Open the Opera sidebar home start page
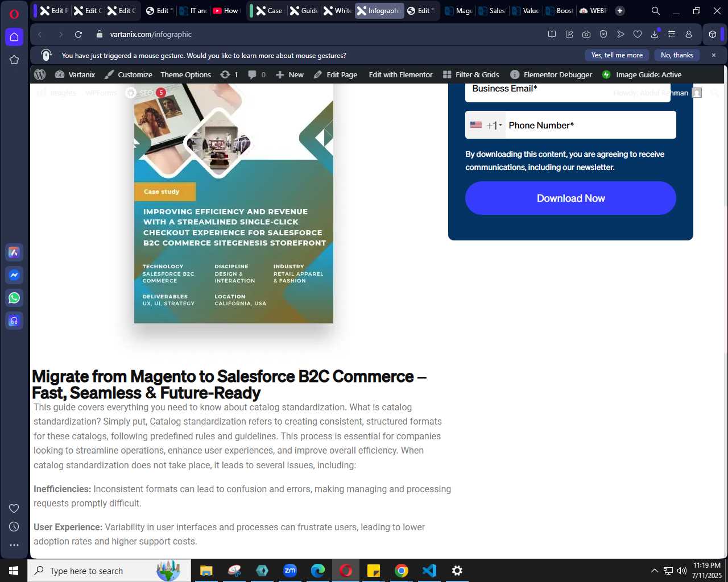The image size is (728, 582). tap(14, 37)
